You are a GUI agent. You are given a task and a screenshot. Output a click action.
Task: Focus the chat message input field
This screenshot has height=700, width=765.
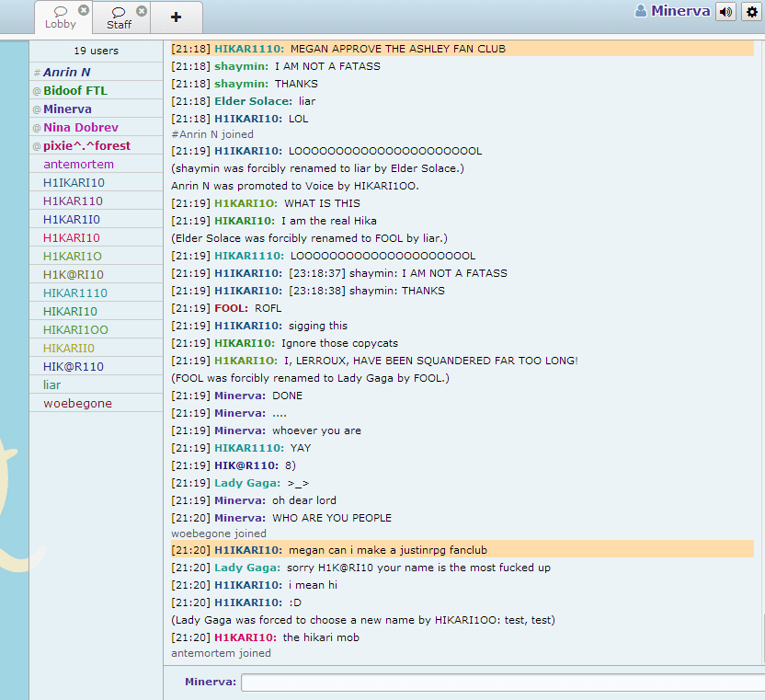point(503,683)
